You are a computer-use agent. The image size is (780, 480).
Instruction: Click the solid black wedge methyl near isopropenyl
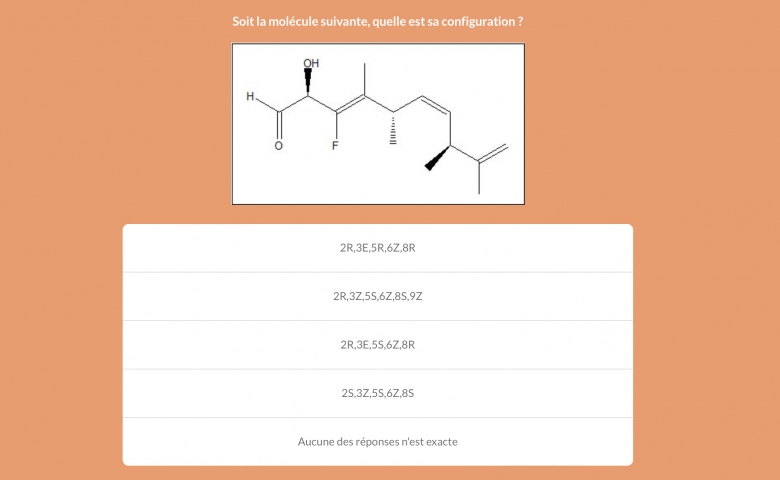tap(438, 158)
